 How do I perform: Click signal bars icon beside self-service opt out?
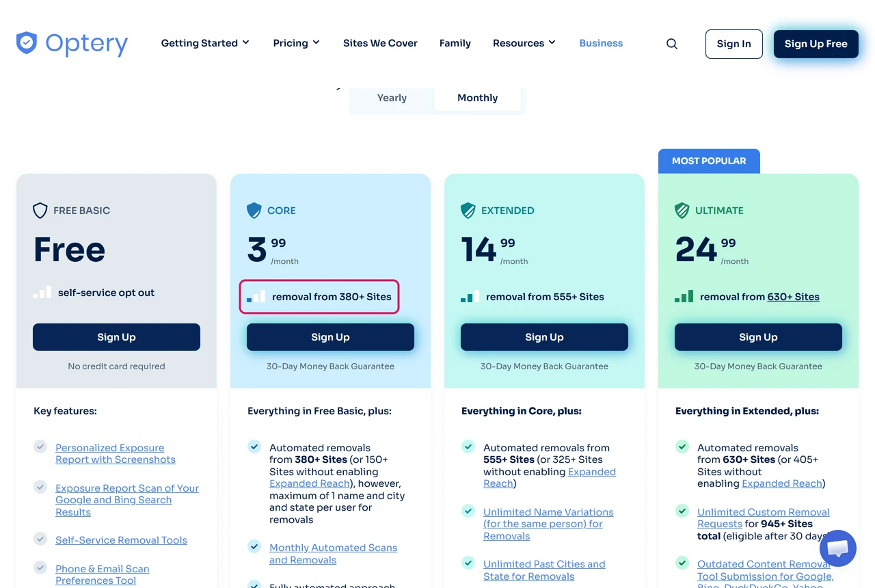(42, 293)
